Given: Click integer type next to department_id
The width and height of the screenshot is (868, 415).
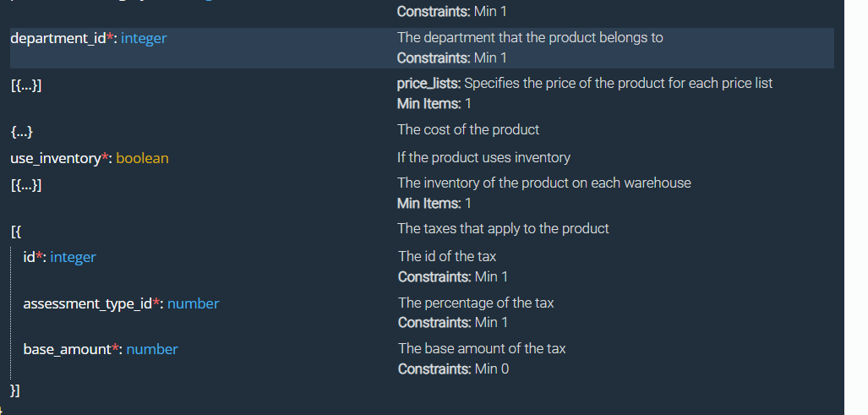Looking at the screenshot, I should (x=144, y=38).
